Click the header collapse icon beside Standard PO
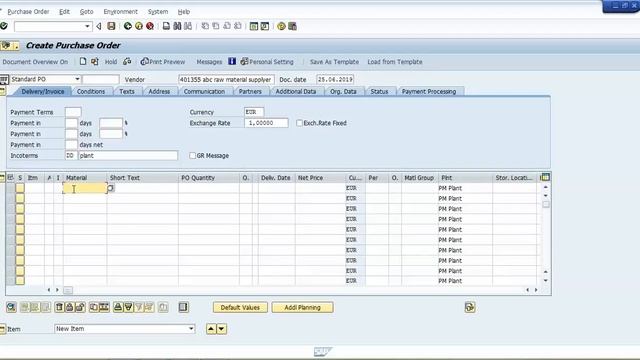Viewport: 640px width, 360px height. (4, 80)
